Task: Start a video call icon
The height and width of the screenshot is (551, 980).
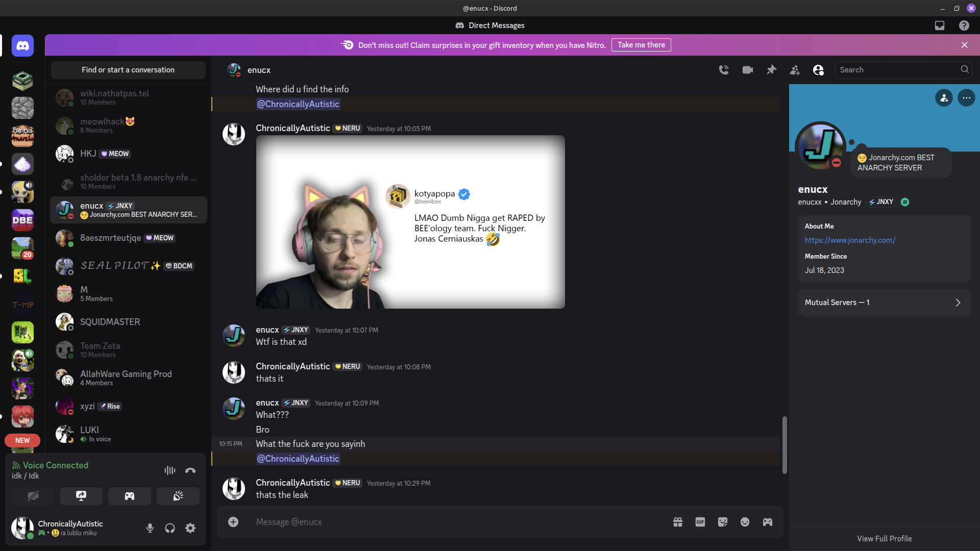Action: tap(748, 70)
